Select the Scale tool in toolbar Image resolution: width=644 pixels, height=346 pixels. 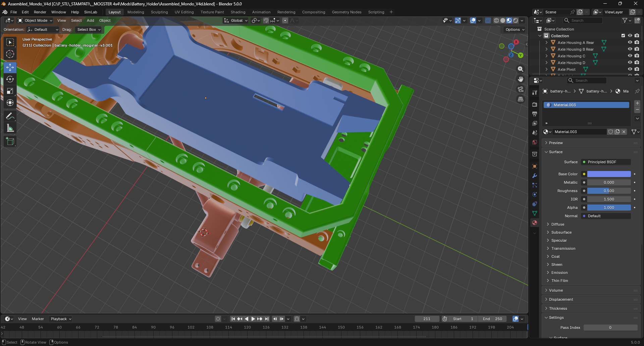pyautogui.click(x=10, y=91)
